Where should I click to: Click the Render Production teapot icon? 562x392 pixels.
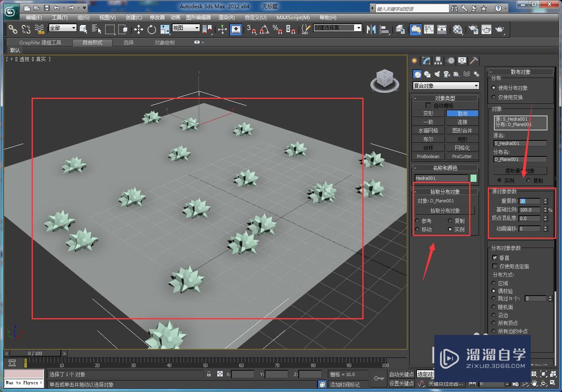click(500, 29)
